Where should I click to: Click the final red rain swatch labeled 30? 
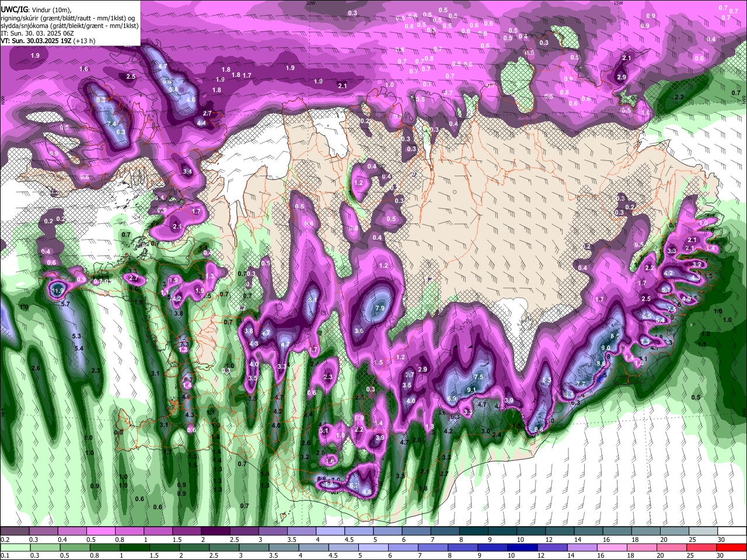point(732,547)
